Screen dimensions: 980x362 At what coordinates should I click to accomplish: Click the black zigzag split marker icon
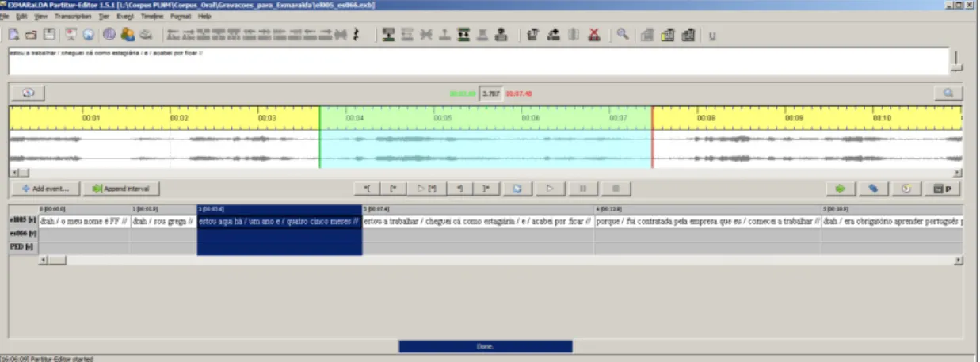point(357,34)
